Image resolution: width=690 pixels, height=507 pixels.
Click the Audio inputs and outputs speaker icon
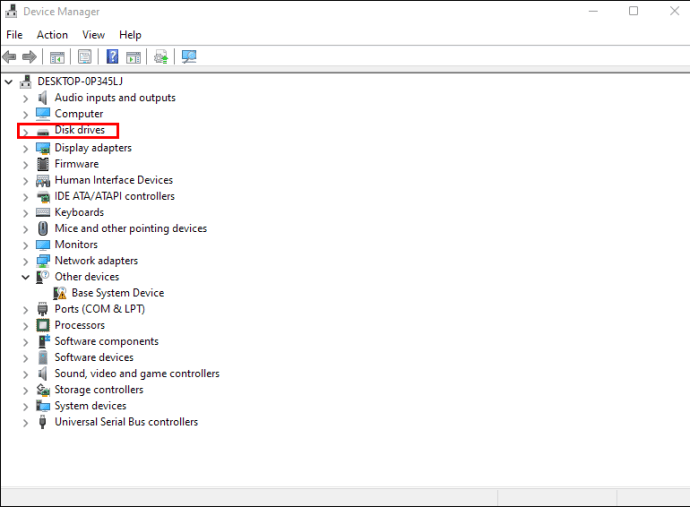click(x=43, y=98)
